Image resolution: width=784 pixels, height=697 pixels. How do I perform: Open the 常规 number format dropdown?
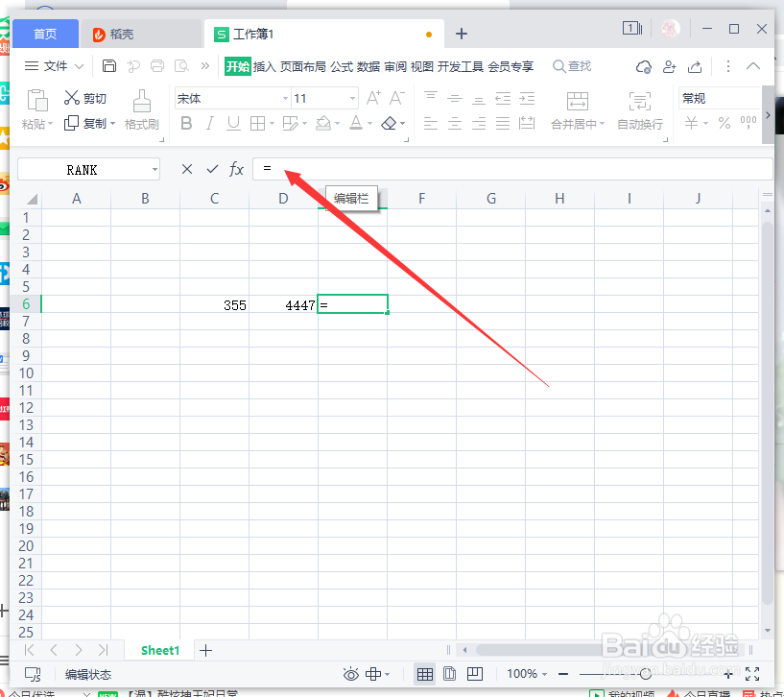[720, 98]
